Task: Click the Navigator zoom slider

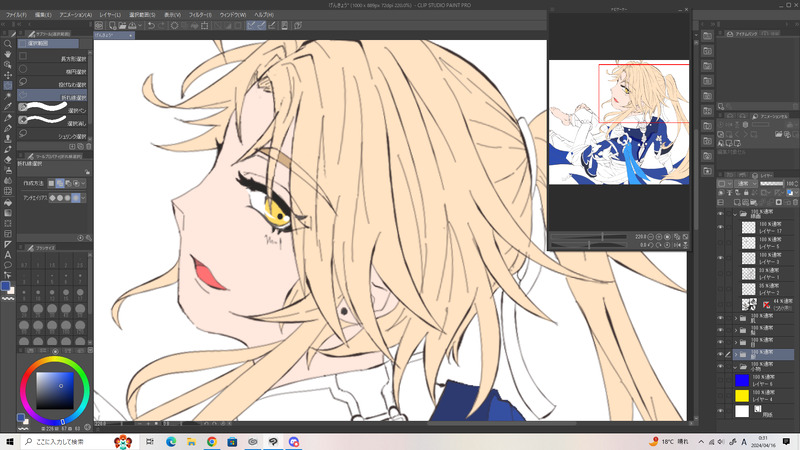Action: tap(589, 237)
